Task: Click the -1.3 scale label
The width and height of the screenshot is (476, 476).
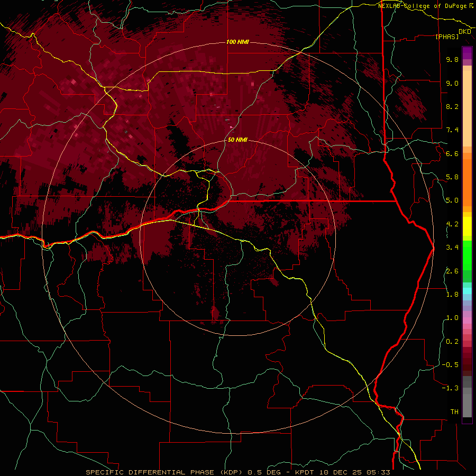Action: click(x=450, y=388)
